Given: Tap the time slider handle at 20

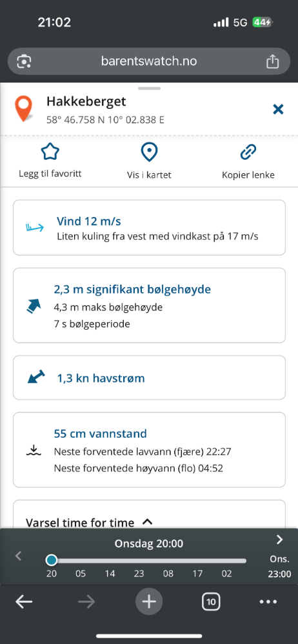Looking at the screenshot, I should click(52, 560).
